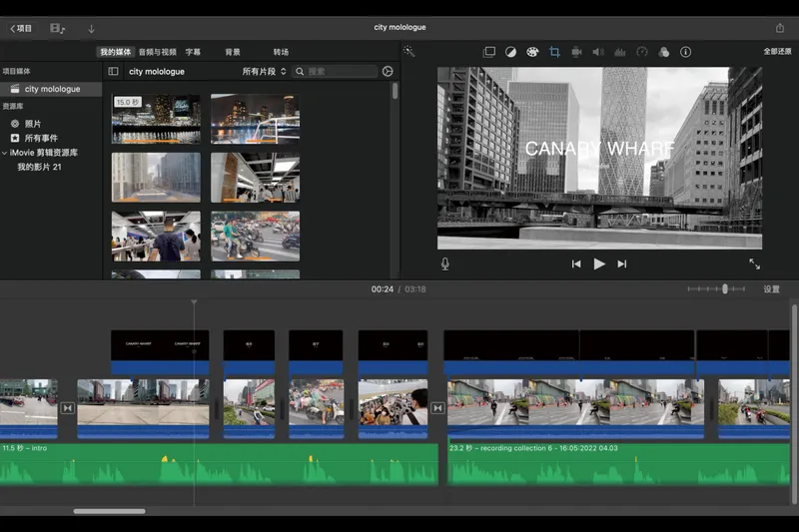Go back to 项目 browser
Screen dimensions: 799x532
point(21,28)
